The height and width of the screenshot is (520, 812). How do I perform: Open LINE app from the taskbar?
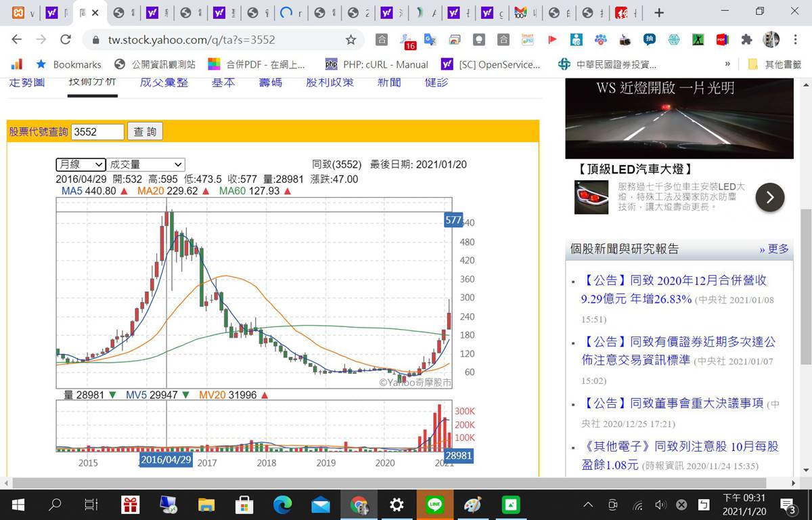point(434,504)
